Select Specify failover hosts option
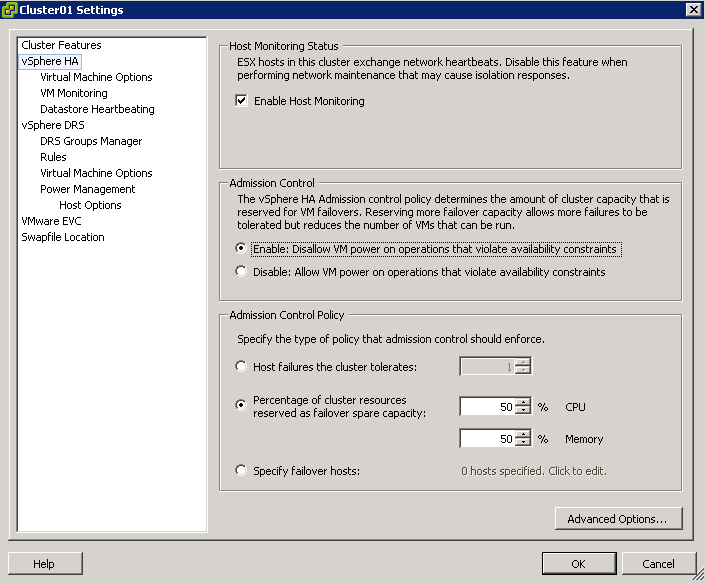 241,471
